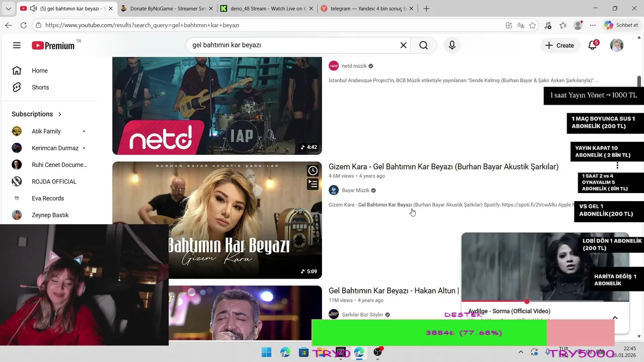
Task: Open OBS Studio from taskbar
Action: [377, 352]
